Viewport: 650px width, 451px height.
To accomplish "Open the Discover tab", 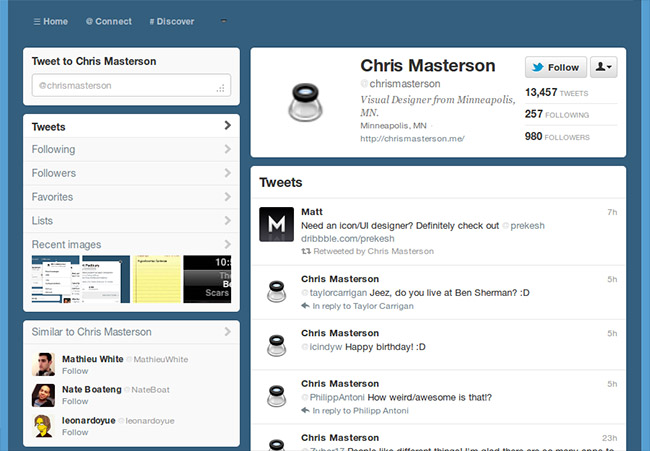I will pyautogui.click(x=172, y=21).
